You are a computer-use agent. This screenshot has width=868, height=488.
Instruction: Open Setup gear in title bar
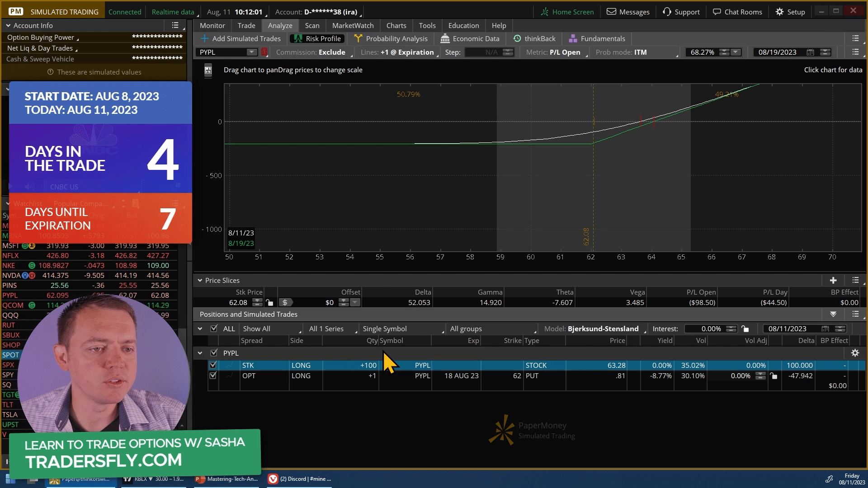pos(790,12)
